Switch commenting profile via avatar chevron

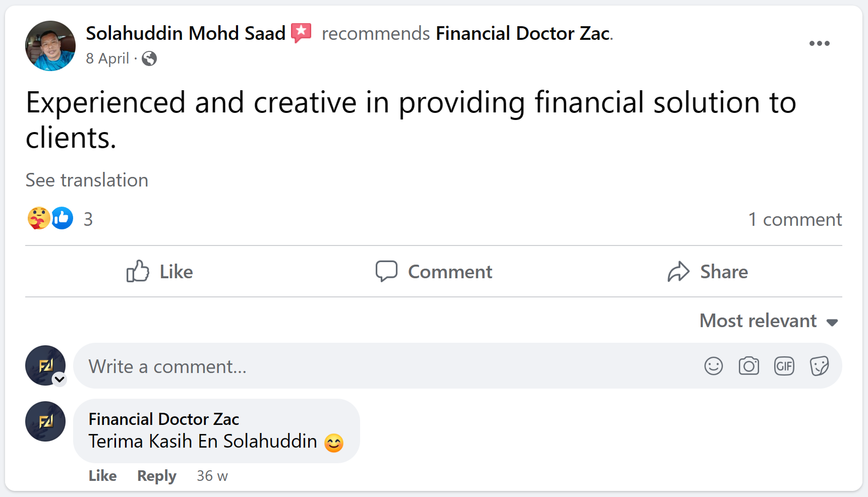[x=60, y=379]
